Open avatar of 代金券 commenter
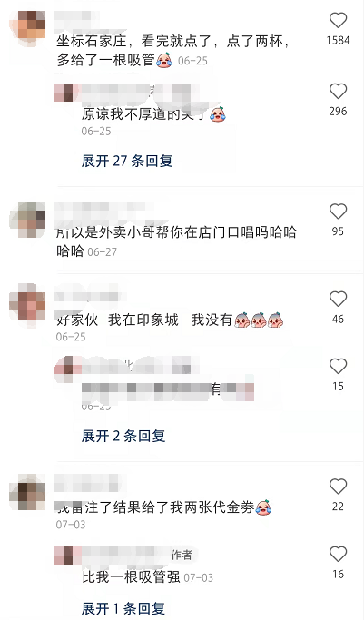The width and height of the screenshot is (364, 620). click(x=27, y=492)
